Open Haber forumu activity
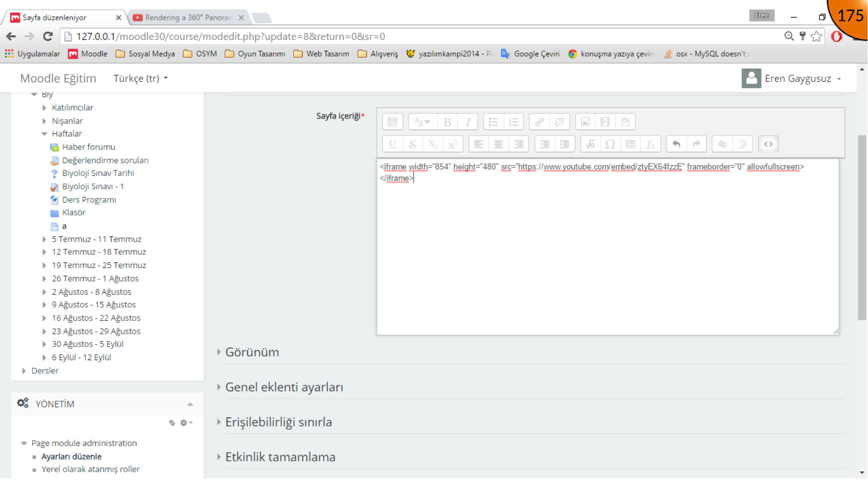 point(89,147)
